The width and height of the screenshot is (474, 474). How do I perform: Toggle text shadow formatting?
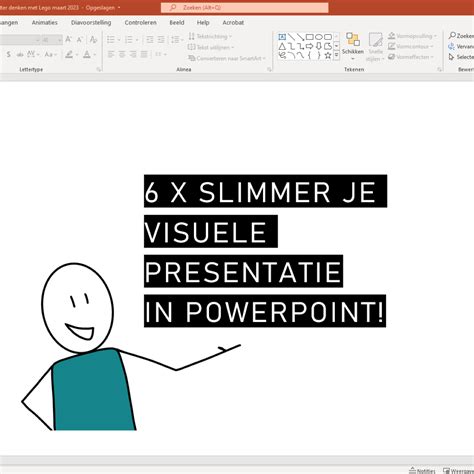pyautogui.click(x=9, y=54)
